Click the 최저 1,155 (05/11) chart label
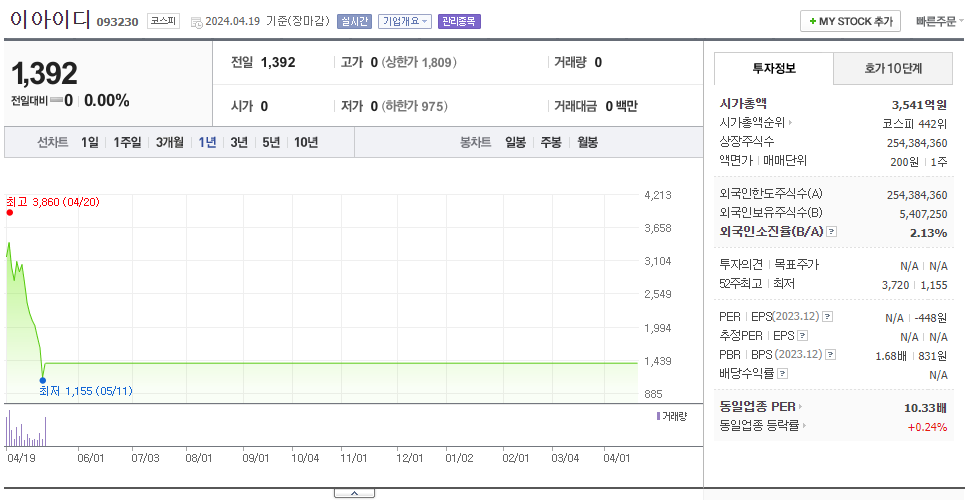This screenshot has height=500, width=968. coord(86,391)
